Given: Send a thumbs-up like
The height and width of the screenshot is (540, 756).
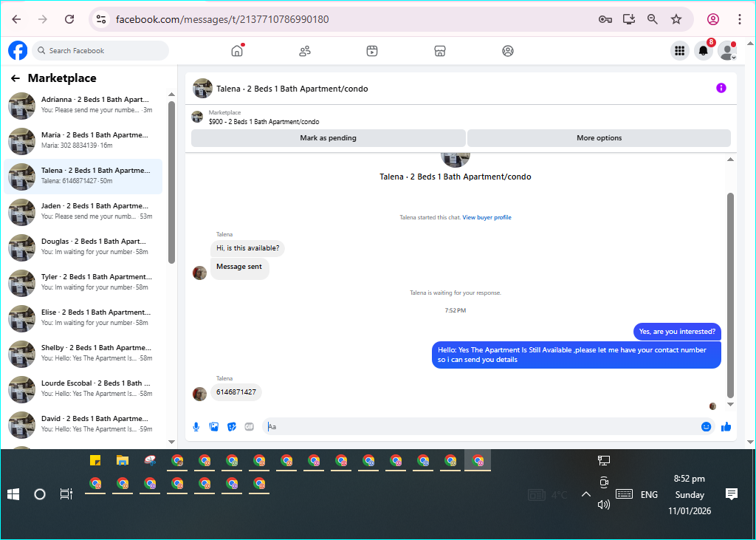Looking at the screenshot, I should (x=726, y=426).
